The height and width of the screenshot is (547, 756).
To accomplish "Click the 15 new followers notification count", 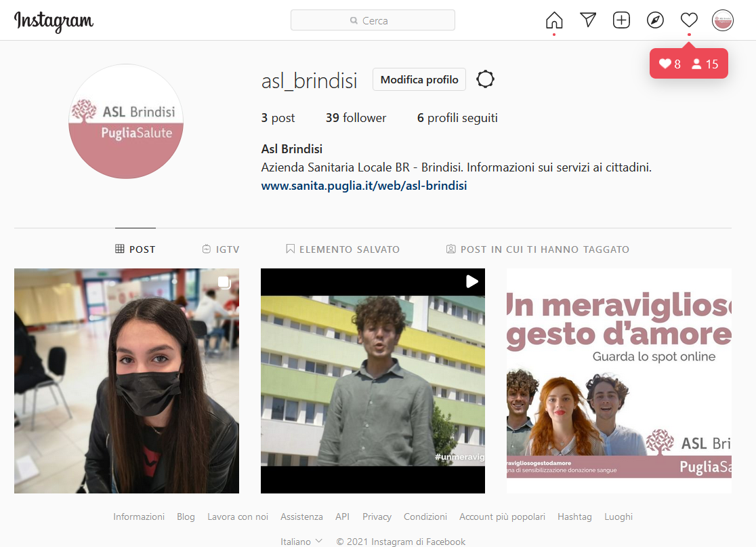I will tap(705, 64).
